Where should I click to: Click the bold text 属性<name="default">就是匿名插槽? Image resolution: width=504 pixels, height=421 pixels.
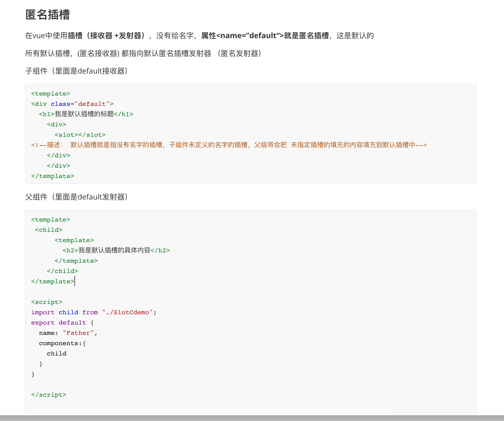tap(265, 36)
